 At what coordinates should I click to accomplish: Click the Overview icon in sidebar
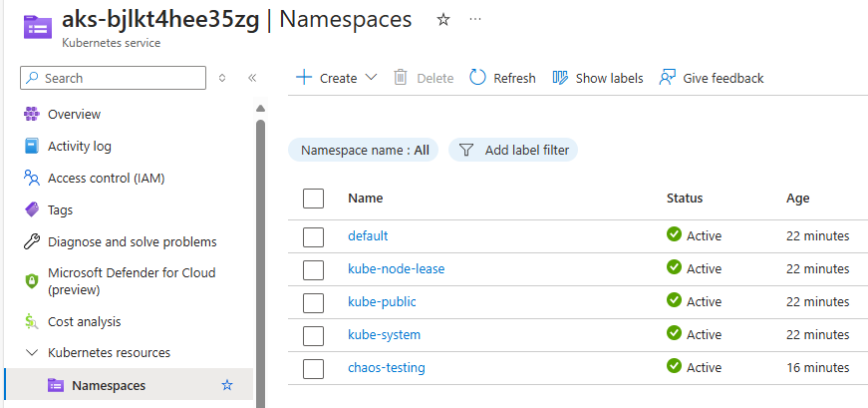(32, 114)
